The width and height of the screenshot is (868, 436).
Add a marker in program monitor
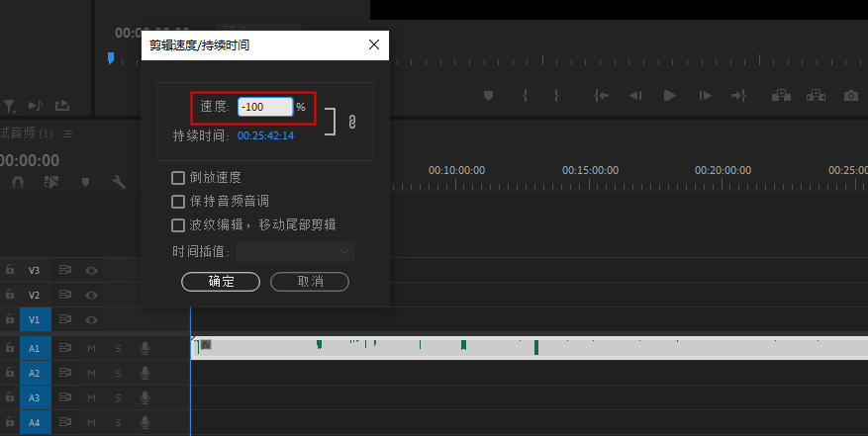pos(488,96)
